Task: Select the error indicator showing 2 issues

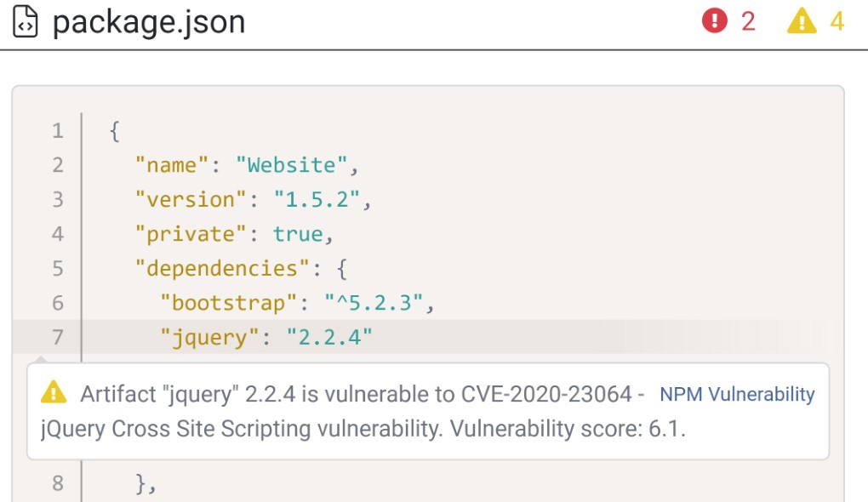Action: click(731, 21)
